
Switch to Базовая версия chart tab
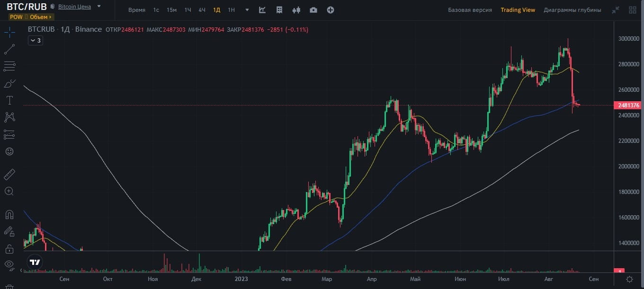coord(470,10)
